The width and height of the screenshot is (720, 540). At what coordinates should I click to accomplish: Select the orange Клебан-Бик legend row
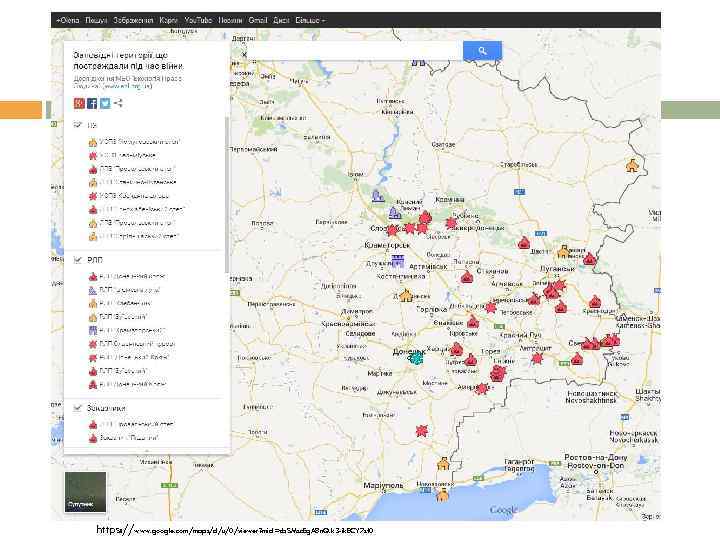point(119,303)
